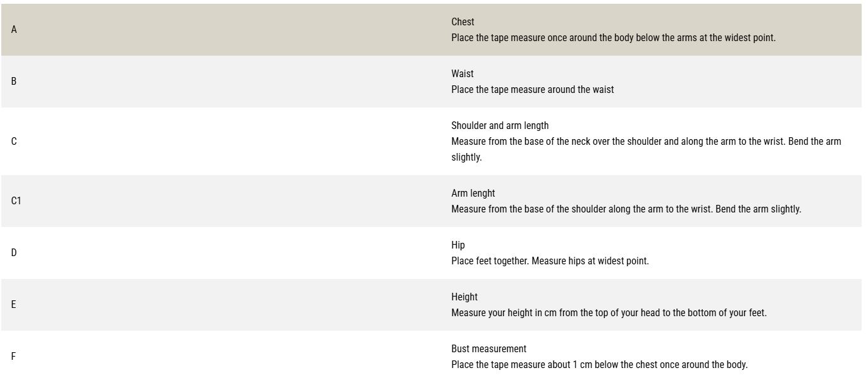Click the letter A row label
Viewport: 868px width, 387px height.
click(x=14, y=30)
